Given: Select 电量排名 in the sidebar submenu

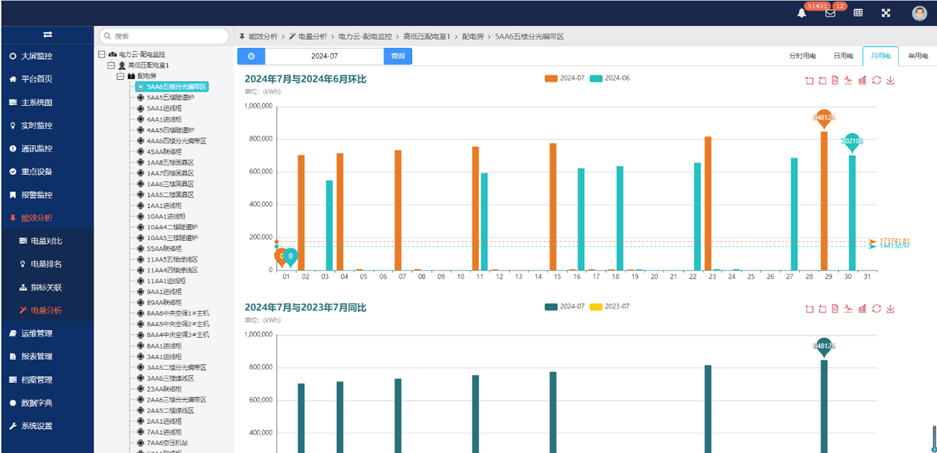Looking at the screenshot, I should click(x=47, y=264).
